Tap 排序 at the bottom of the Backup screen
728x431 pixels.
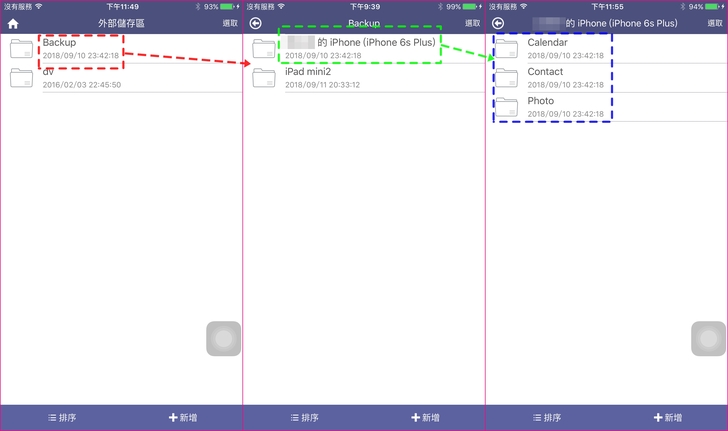pyautogui.click(x=304, y=417)
